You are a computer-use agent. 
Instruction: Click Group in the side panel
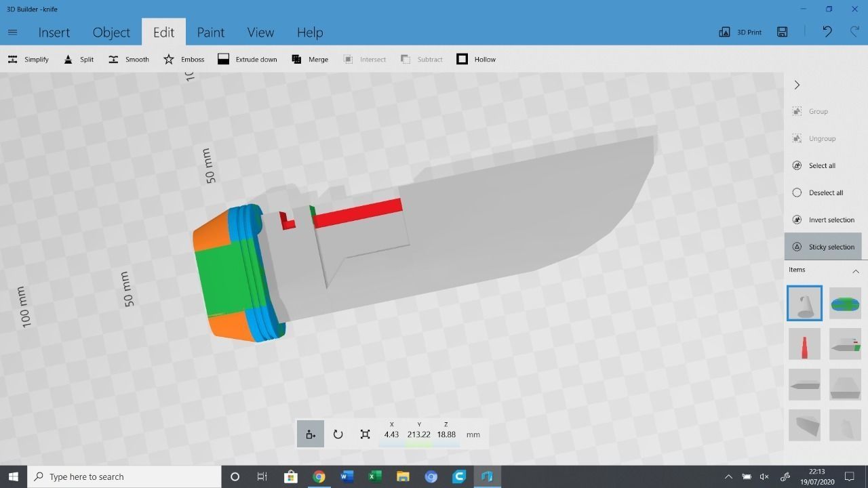[x=810, y=111]
